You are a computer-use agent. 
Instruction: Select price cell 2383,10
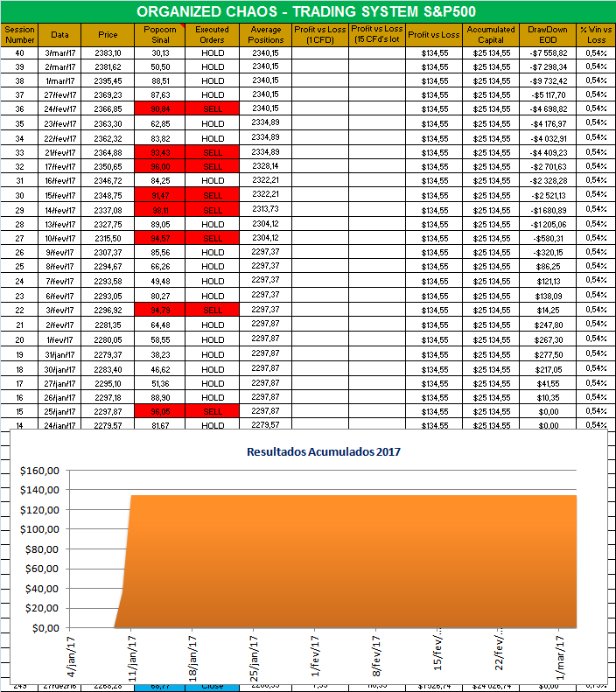(x=108, y=53)
